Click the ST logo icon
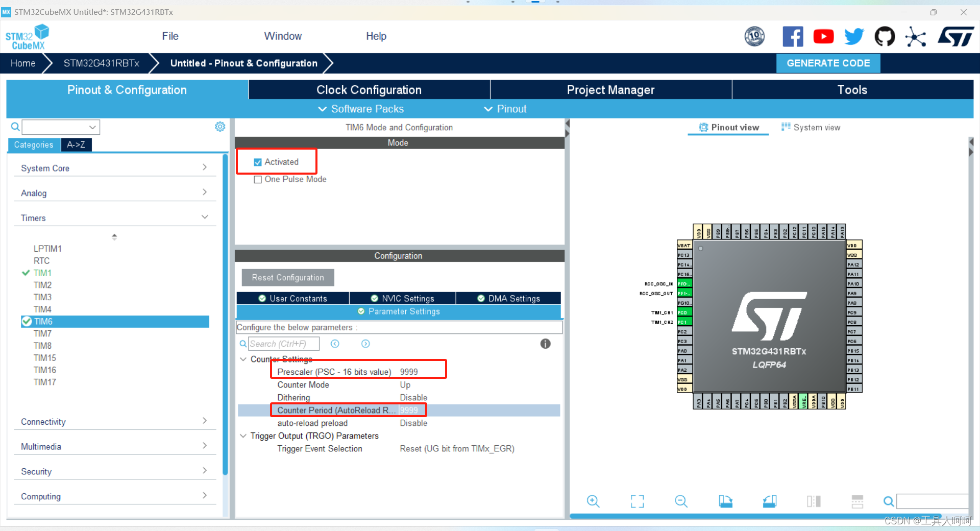This screenshot has height=531, width=980. point(956,37)
